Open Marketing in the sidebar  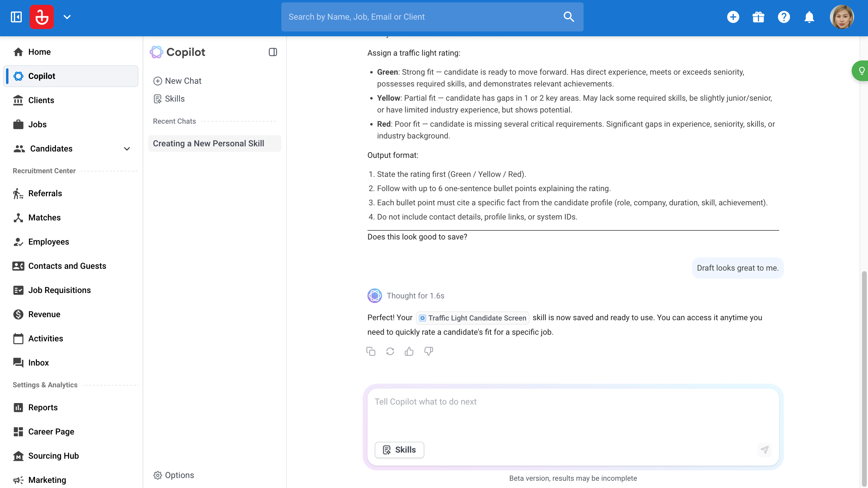71,480
